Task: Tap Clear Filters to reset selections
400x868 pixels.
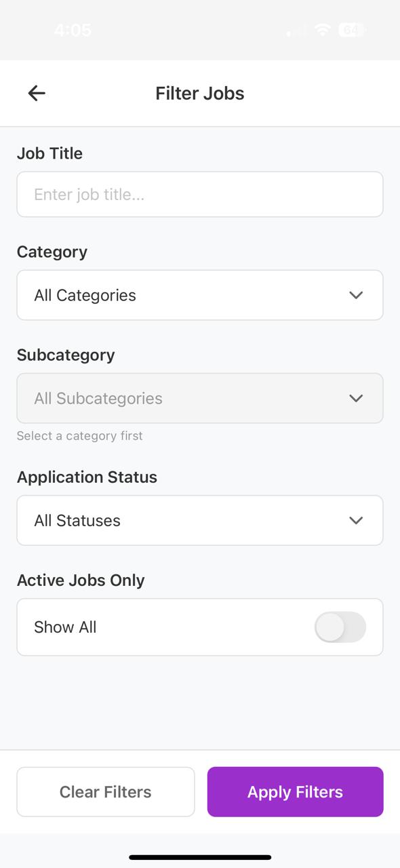Action: (x=105, y=791)
